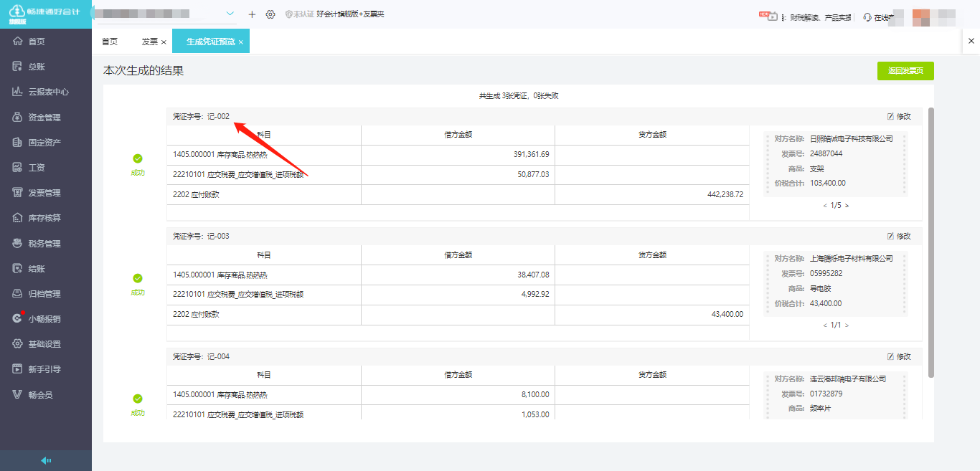Click voucher number 记-002
Viewport: 980px width, 471px height.
click(218, 116)
